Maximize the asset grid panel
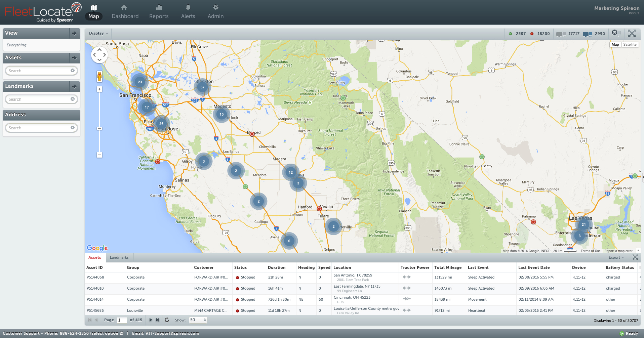Image resolution: width=644 pixels, height=338 pixels. point(635,257)
